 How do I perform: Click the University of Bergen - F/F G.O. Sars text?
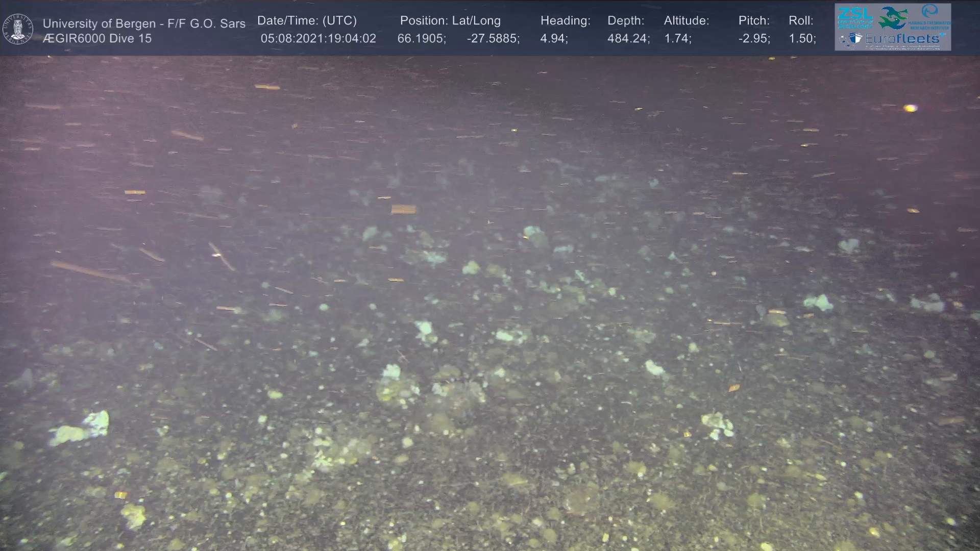(x=144, y=23)
